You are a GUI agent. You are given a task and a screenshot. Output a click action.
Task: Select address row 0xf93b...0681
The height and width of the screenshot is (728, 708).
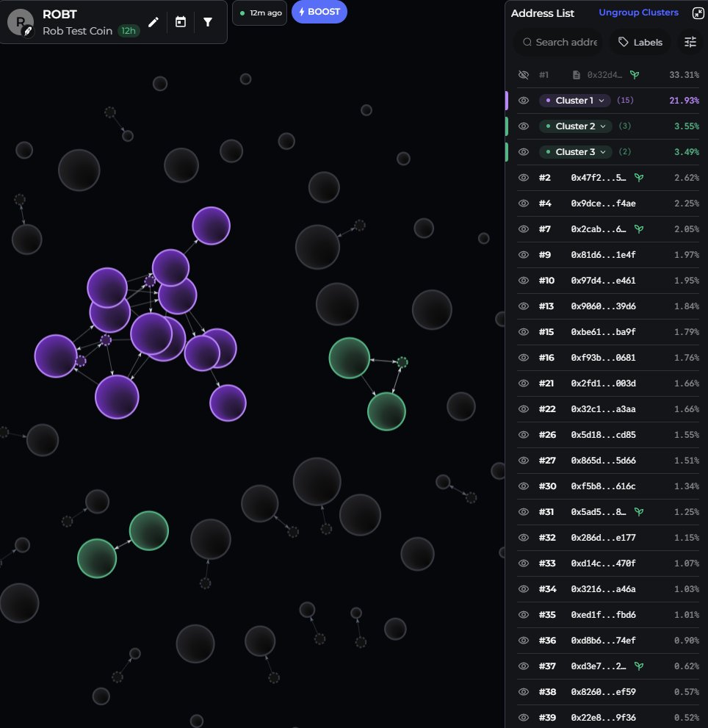[x=607, y=358]
